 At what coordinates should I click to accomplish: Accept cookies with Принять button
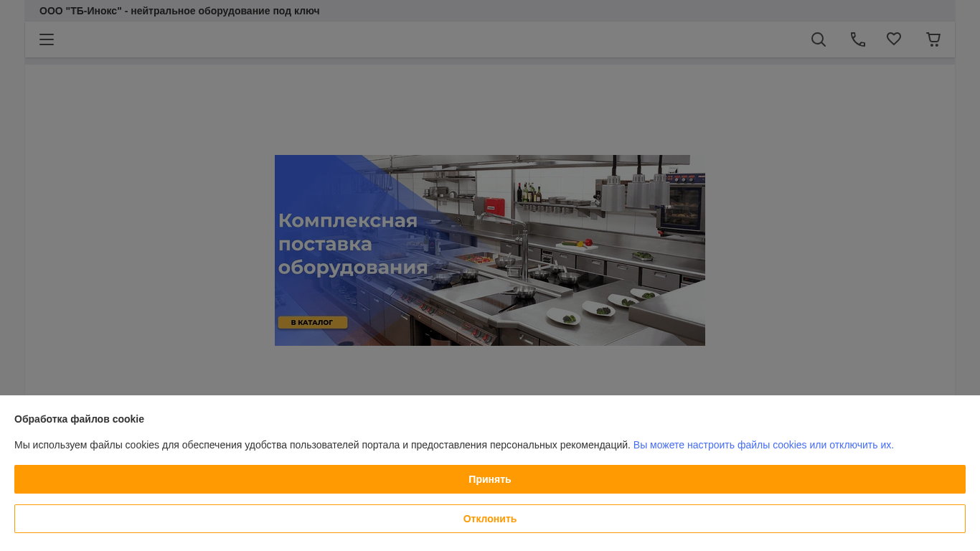(490, 479)
